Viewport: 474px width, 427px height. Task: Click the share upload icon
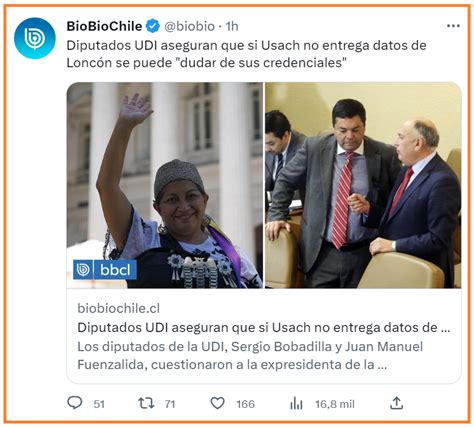tap(396, 403)
